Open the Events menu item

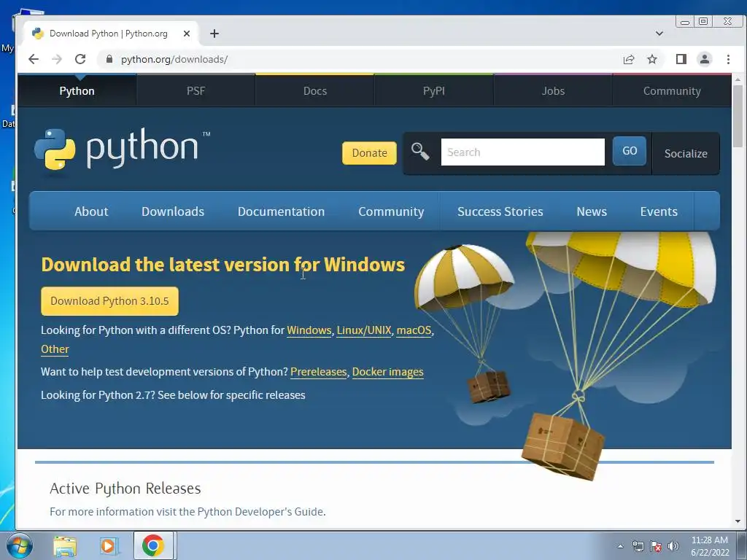pos(659,211)
